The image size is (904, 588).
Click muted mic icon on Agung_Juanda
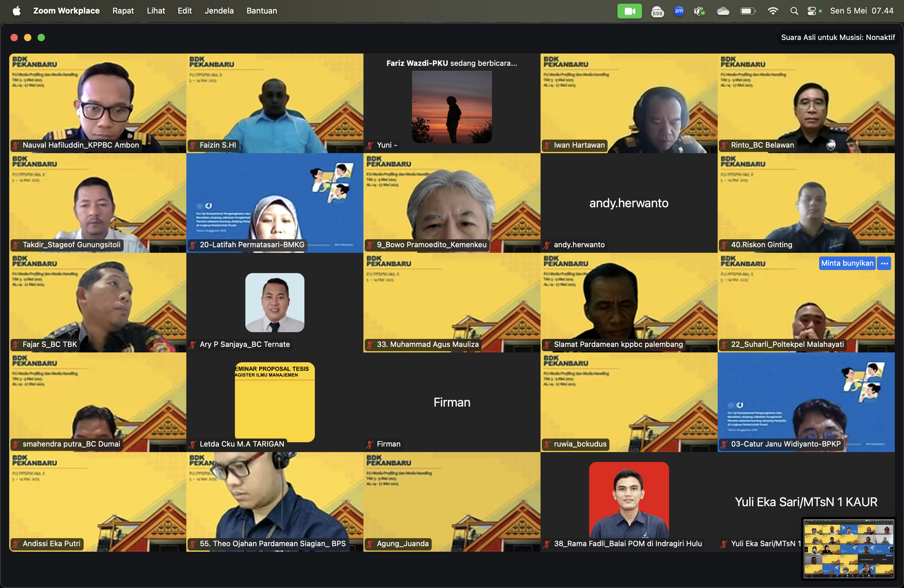[x=370, y=544]
